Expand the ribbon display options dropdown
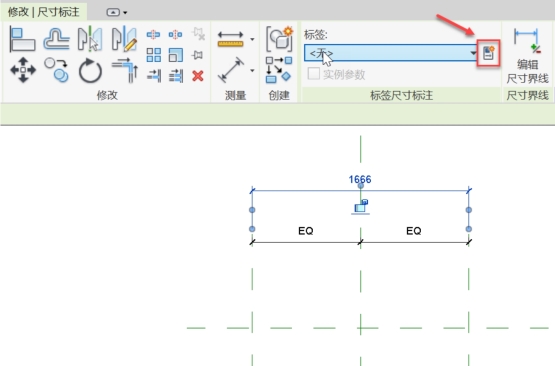Screen dimensions: 555x366 (x=117, y=12)
